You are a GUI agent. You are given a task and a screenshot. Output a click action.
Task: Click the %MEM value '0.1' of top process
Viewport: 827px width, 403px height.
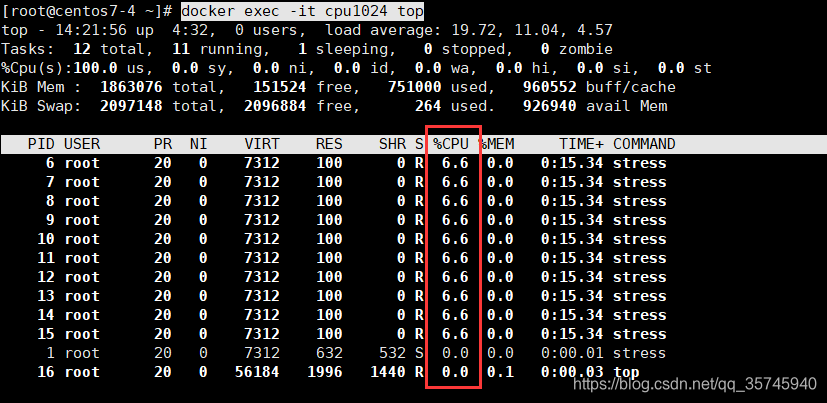tap(500, 372)
